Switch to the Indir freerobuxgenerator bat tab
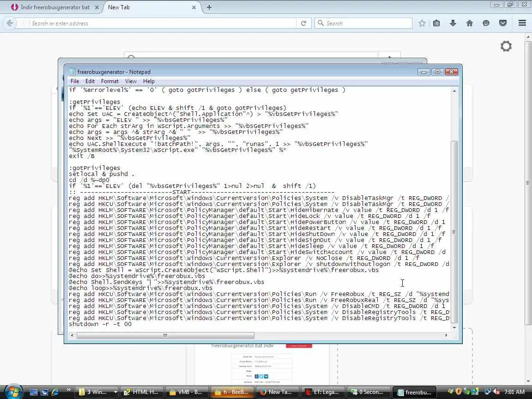532x399 pixels. coord(54,7)
